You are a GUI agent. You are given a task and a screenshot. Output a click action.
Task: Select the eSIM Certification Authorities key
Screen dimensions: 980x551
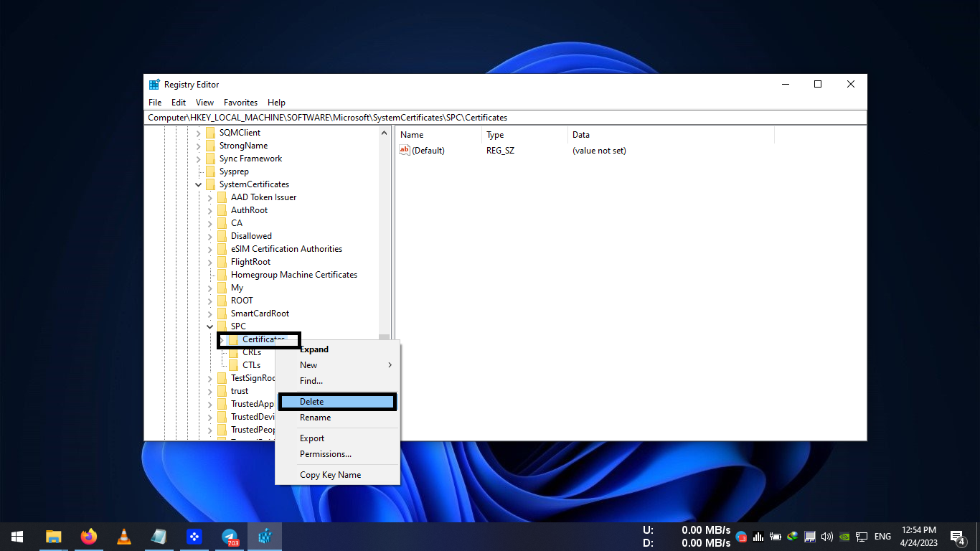286,249
